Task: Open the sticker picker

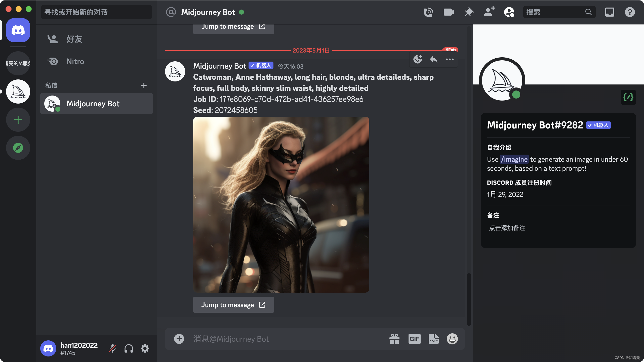Action: coord(433,339)
